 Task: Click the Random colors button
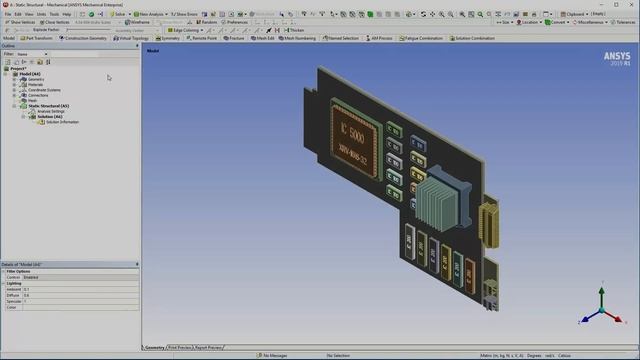tap(207, 22)
